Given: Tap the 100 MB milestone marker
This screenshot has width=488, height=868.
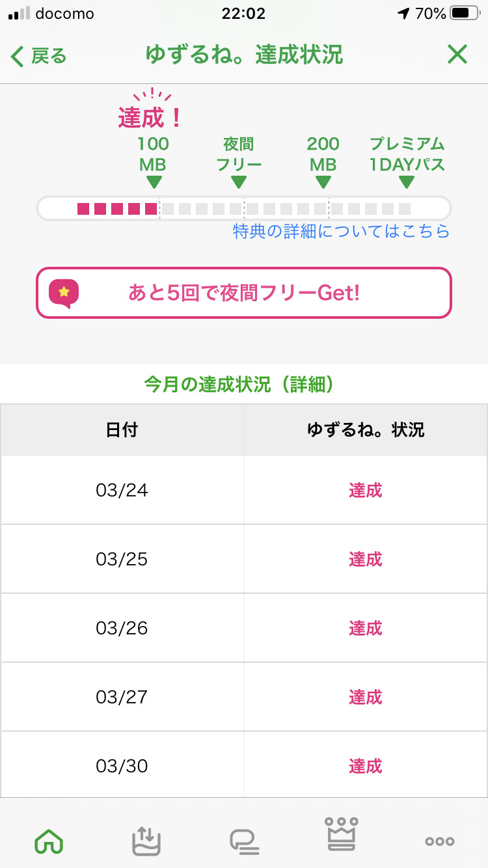Looking at the screenshot, I should tap(154, 163).
